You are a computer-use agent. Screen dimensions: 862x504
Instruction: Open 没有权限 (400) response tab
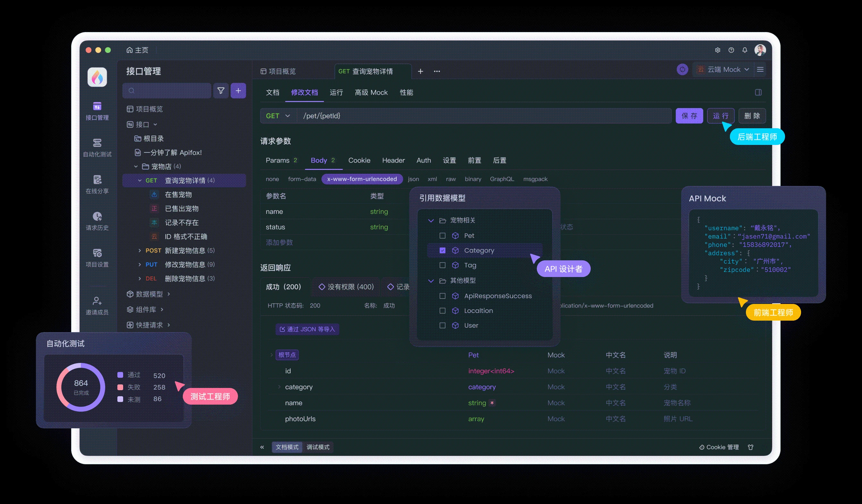(346, 287)
